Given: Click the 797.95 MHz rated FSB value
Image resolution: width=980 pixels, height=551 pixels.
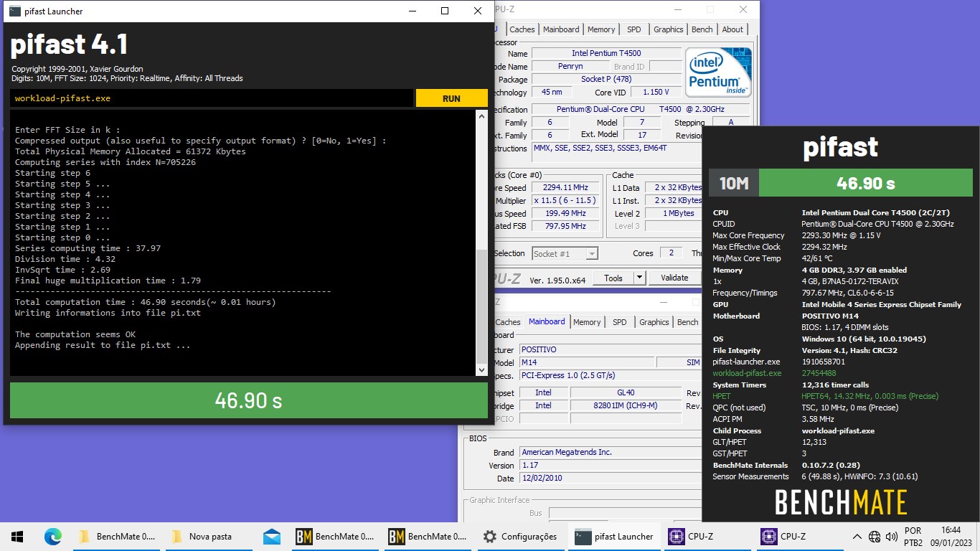Looking at the screenshot, I should click(565, 226).
